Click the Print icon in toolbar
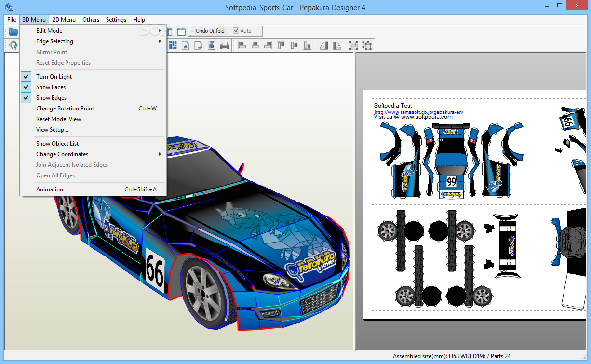 (x=225, y=46)
